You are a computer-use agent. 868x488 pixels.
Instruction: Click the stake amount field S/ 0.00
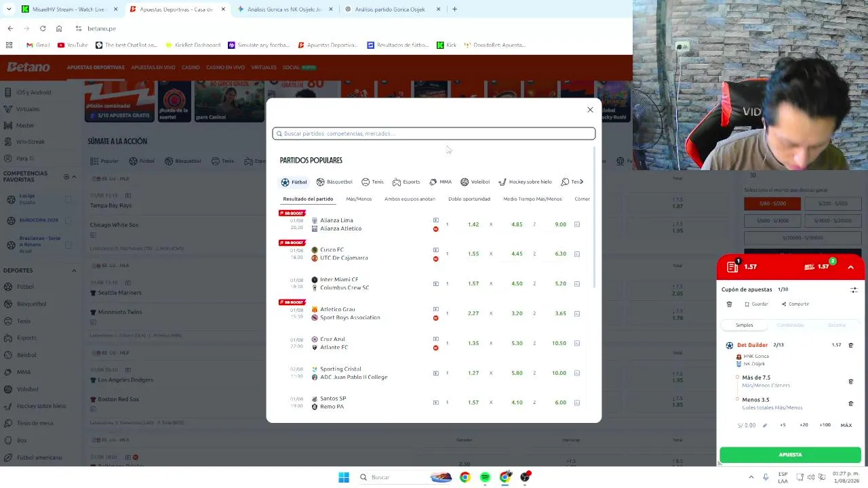[x=747, y=426]
